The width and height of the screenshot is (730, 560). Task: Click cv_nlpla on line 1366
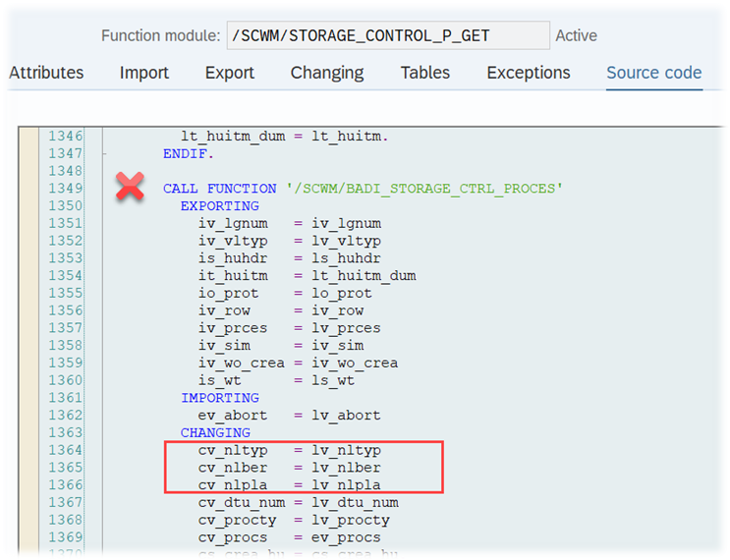[233, 485]
